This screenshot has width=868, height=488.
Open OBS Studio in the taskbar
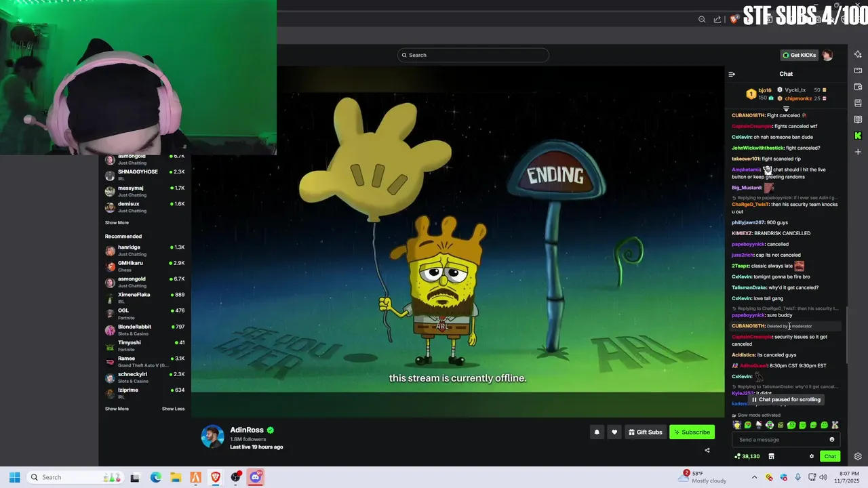click(235, 477)
